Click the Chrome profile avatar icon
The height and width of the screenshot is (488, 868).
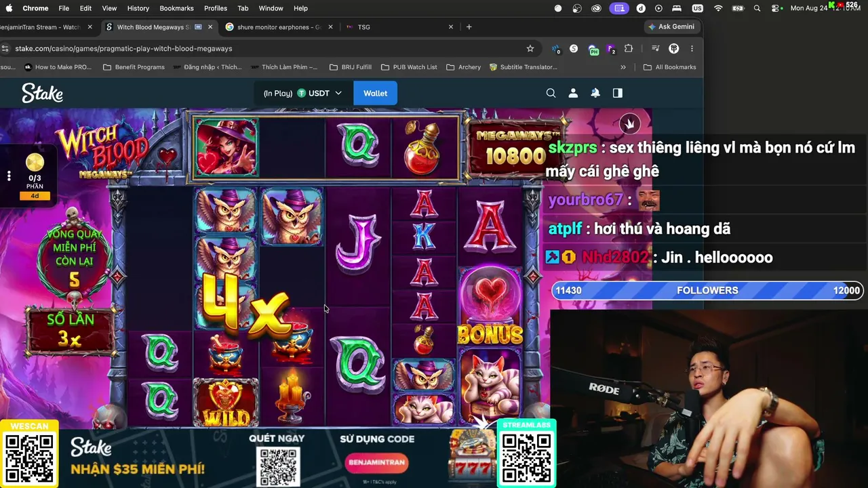coord(674,48)
